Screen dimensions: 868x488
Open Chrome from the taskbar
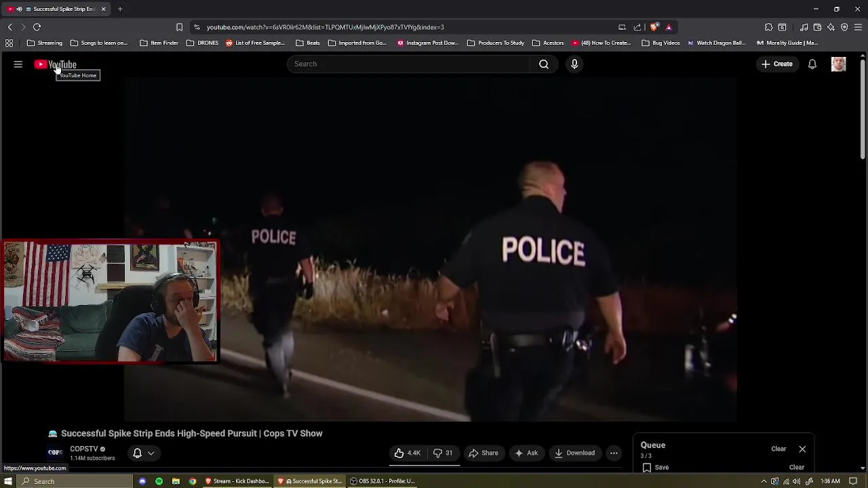pyautogui.click(x=193, y=481)
